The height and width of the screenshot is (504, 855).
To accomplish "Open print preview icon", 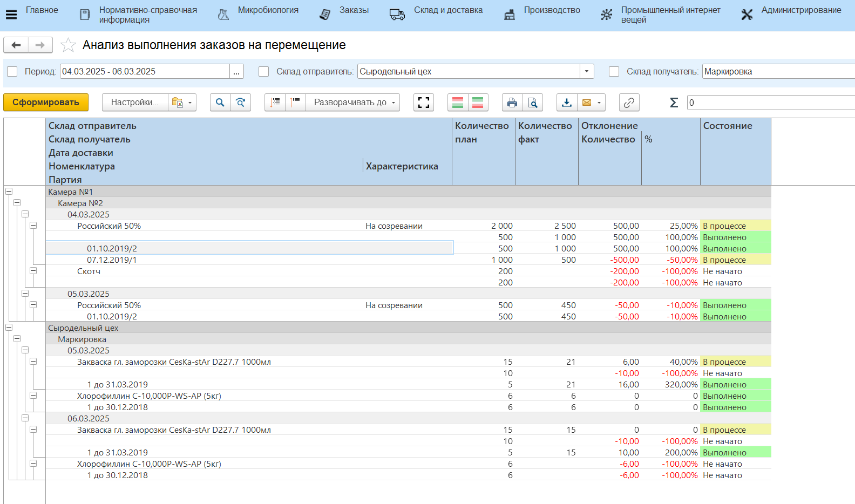I will click(532, 103).
